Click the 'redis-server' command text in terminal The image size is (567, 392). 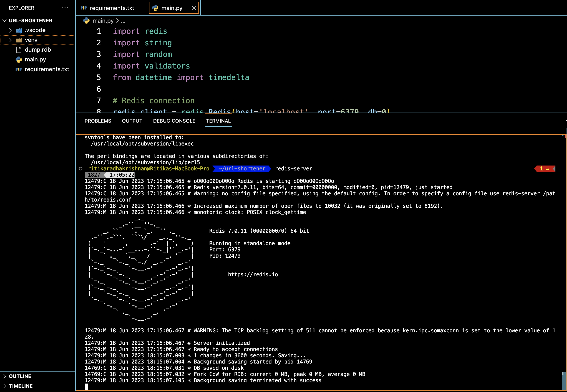[x=294, y=169]
